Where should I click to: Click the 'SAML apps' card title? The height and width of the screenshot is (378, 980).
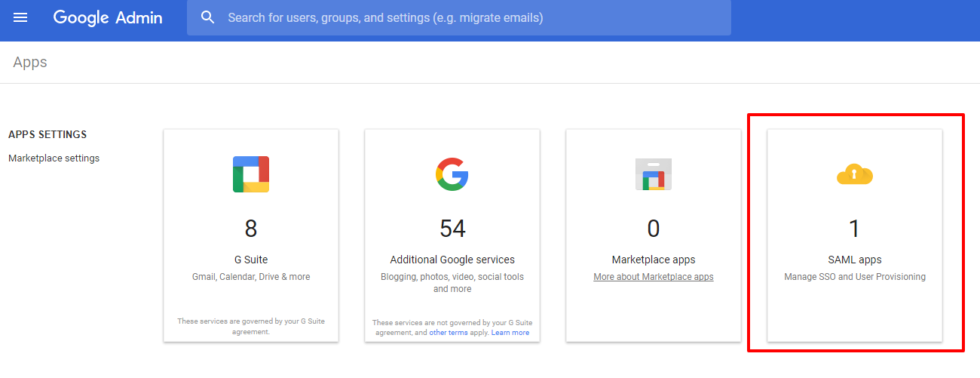[x=855, y=260]
